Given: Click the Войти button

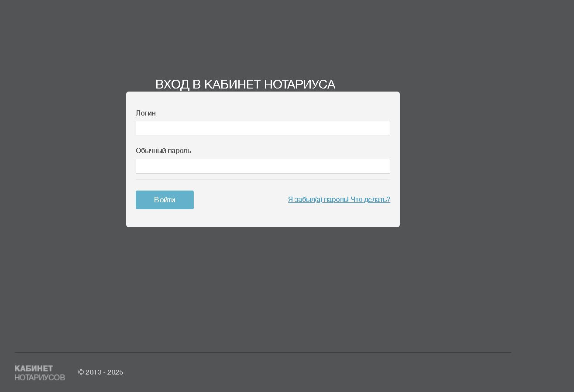Looking at the screenshot, I should click(165, 200).
